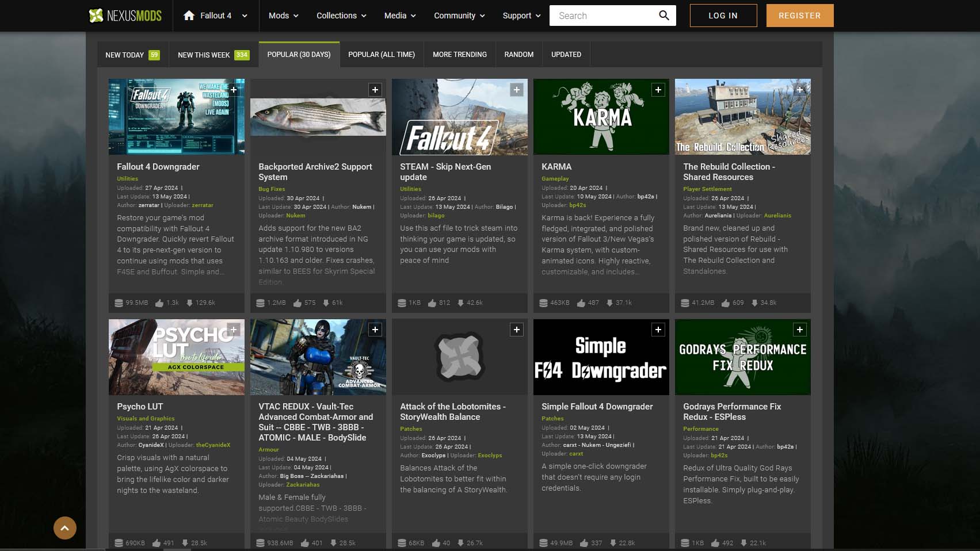980x551 pixels.
Task: Open Armour category link
Action: coord(269,450)
